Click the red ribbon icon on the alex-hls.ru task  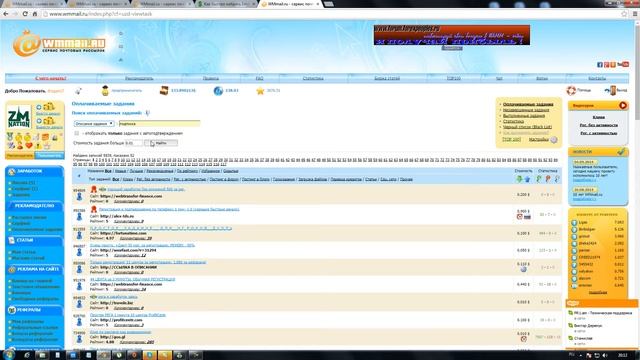[x=93, y=209]
